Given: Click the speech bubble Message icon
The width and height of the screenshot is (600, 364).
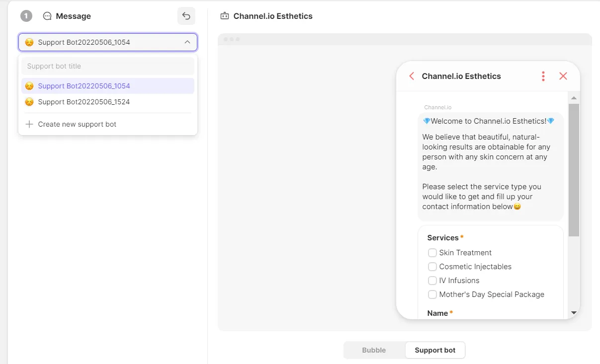Looking at the screenshot, I should (47, 16).
